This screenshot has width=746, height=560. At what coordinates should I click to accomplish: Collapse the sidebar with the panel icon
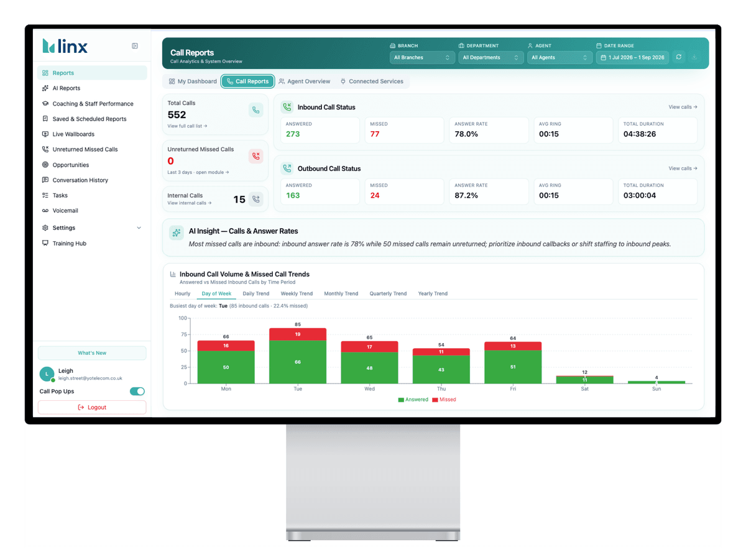click(x=135, y=46)
